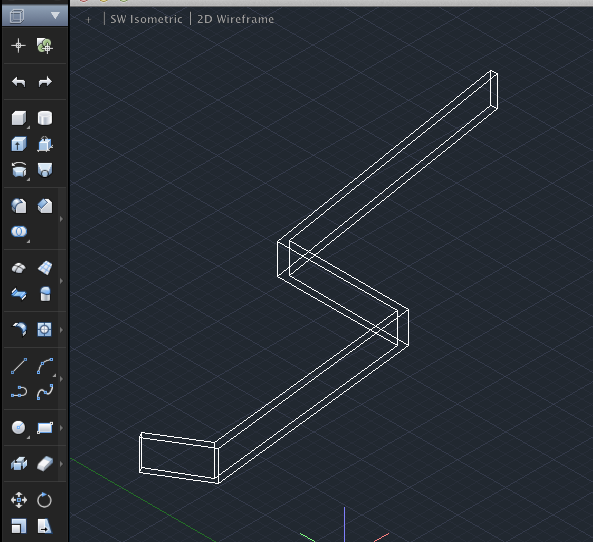Select the Rotate tool
The image size is (593, 542).
[x=44, y=500]
